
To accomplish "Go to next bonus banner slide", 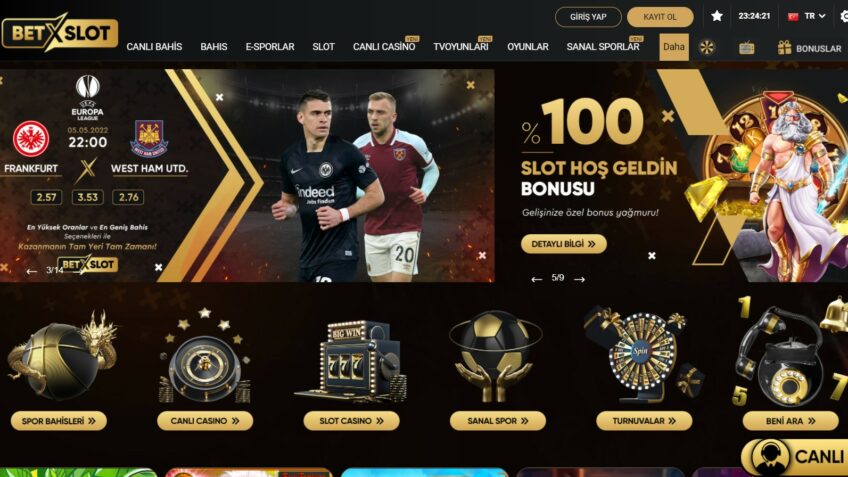I will [x=580, y=279].
